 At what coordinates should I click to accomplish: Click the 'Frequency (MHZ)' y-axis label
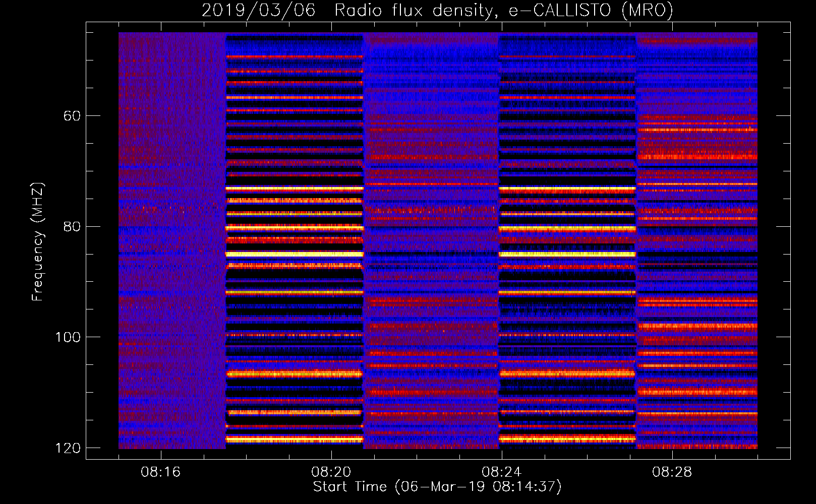click(38, 242)
